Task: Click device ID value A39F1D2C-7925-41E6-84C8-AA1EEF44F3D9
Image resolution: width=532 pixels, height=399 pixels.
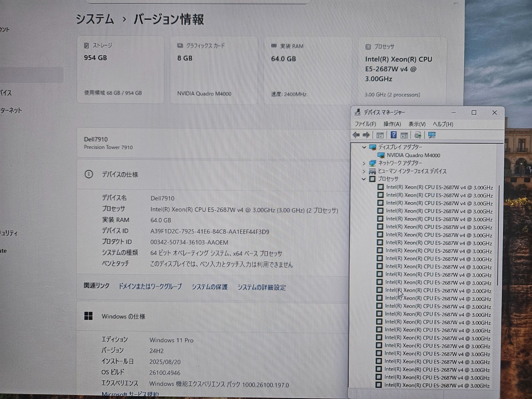Action: (210, 231)
